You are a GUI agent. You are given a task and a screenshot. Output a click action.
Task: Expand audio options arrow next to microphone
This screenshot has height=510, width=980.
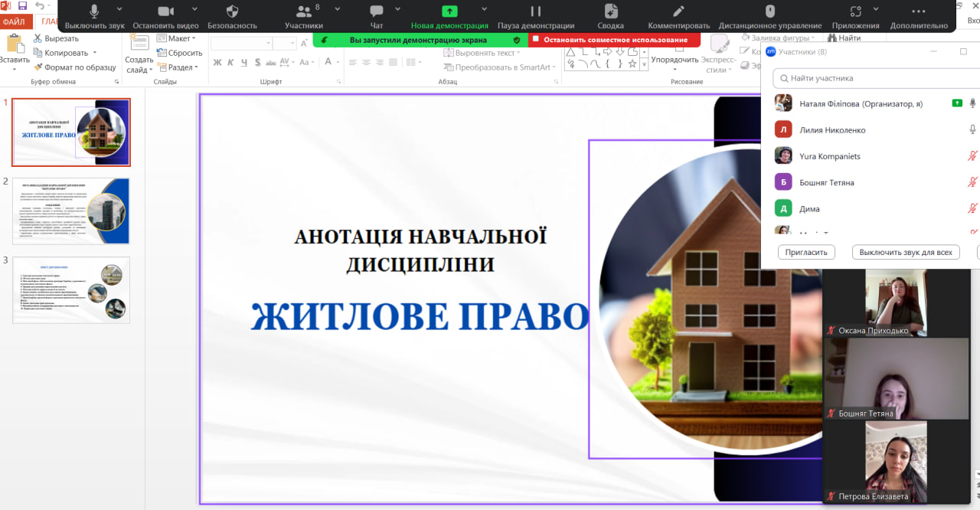121,9
